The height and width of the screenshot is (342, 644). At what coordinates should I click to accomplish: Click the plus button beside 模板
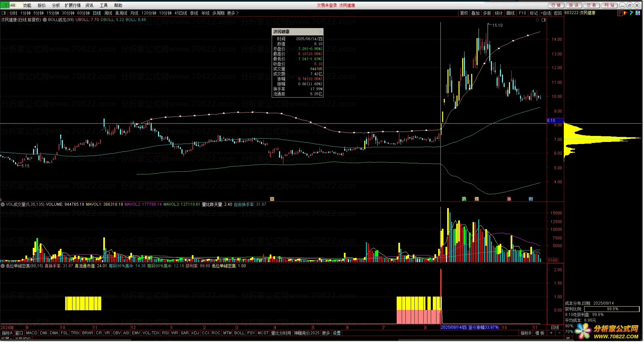(x=551, y=333)
